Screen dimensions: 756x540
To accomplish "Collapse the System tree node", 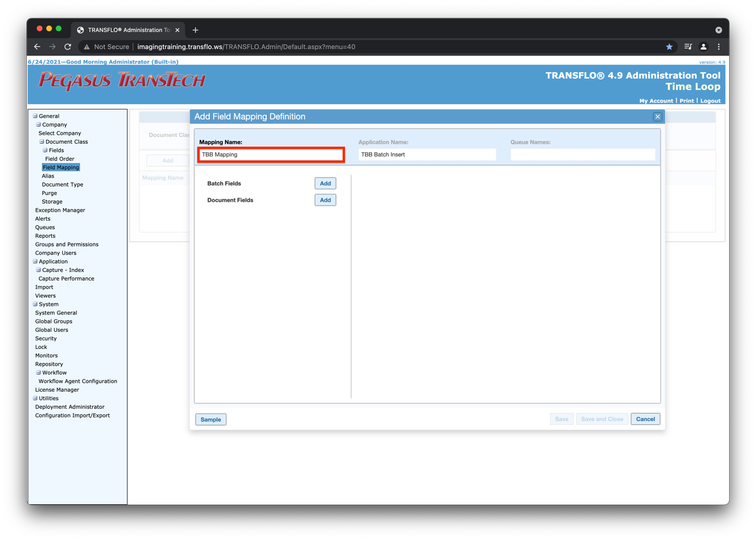I will (35, 304).
